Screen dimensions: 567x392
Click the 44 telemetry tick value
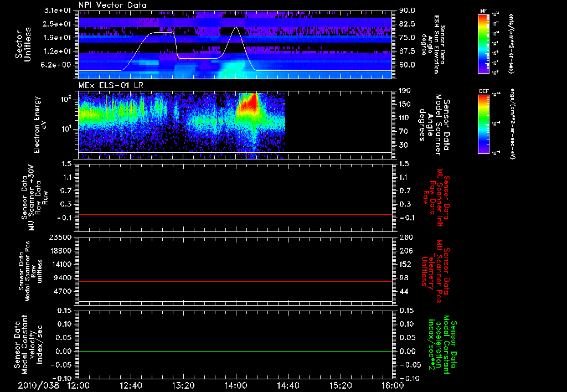[x=403, y=291]
